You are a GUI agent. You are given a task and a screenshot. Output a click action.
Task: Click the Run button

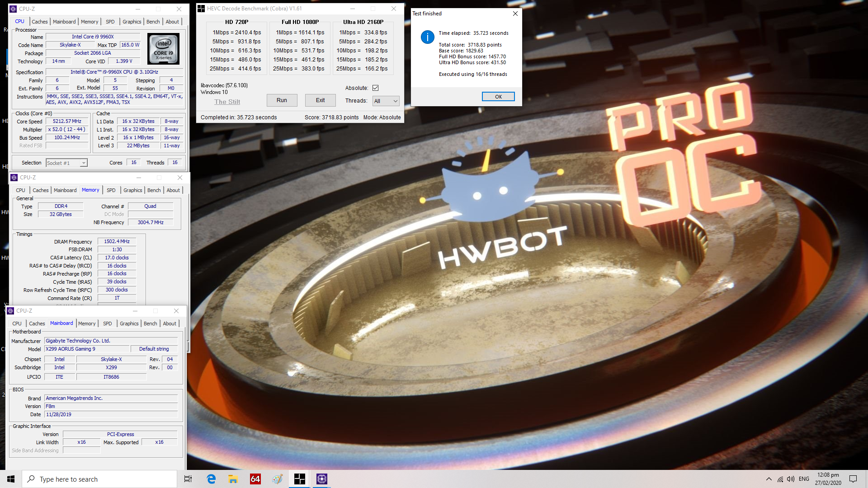point(282,100)
